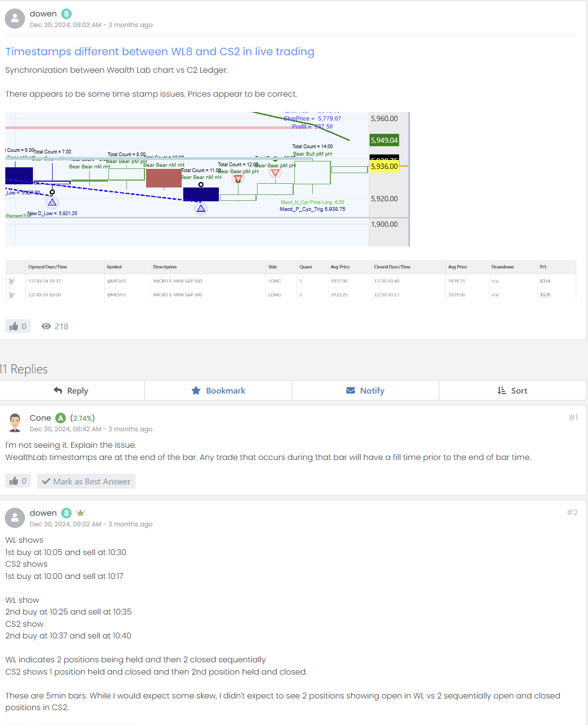588x725 pixels.
Task: Open the Sort options
Action: (x=513, y=390)
